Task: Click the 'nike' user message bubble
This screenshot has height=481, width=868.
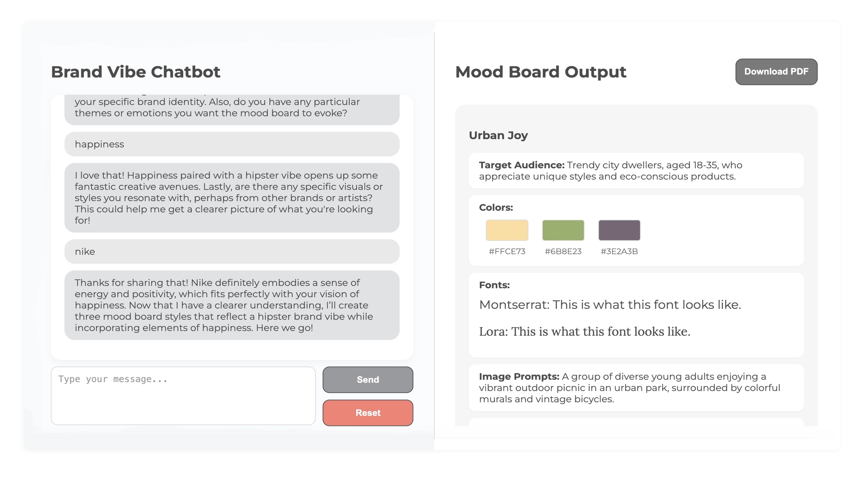Action: pyautogui.click(x=232, y=252)
